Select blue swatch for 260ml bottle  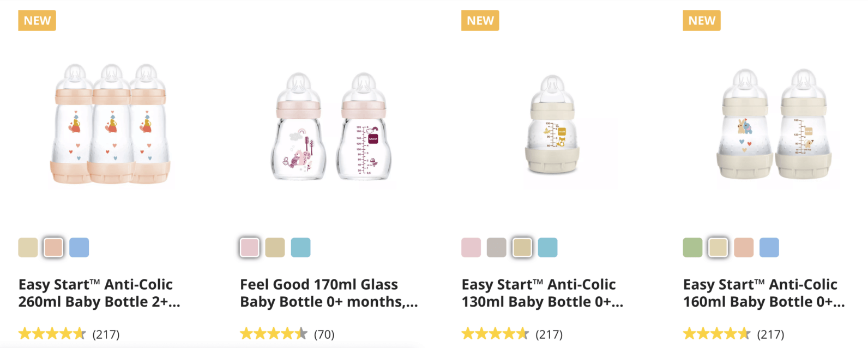79,248
